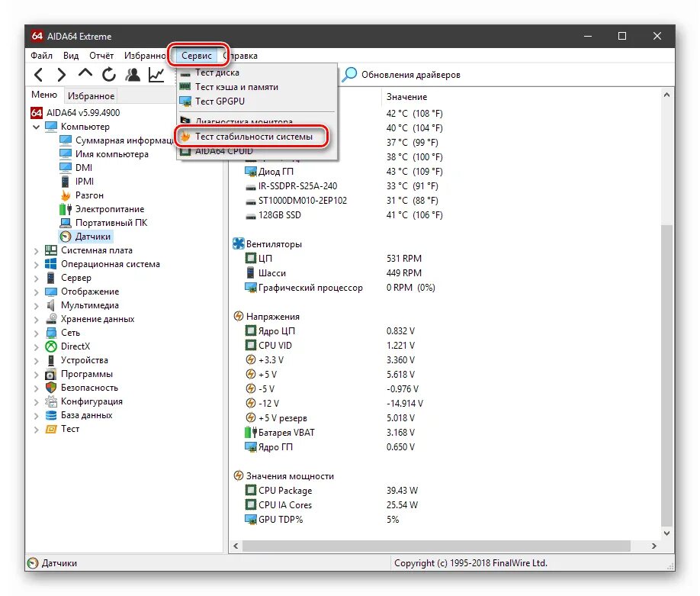The image size is (700, 596).
Task: Click the horizontal scrollbar right arrow
Action: coord(654,546)
